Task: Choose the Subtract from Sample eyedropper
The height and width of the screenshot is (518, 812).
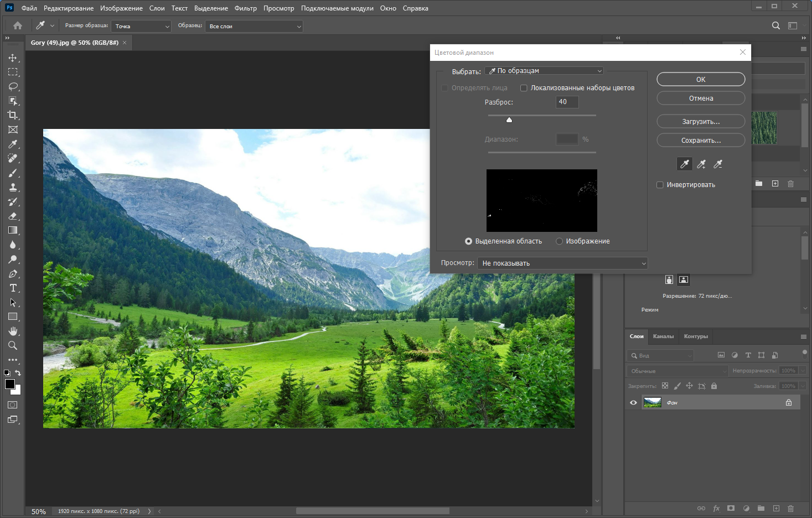Action: tap(718, 164)
